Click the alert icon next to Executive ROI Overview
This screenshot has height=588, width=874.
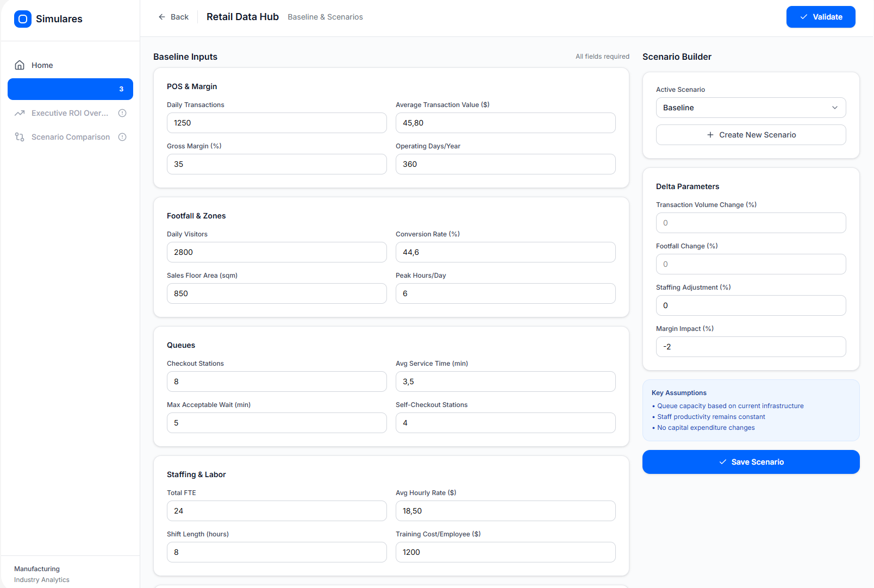[122, 112]
